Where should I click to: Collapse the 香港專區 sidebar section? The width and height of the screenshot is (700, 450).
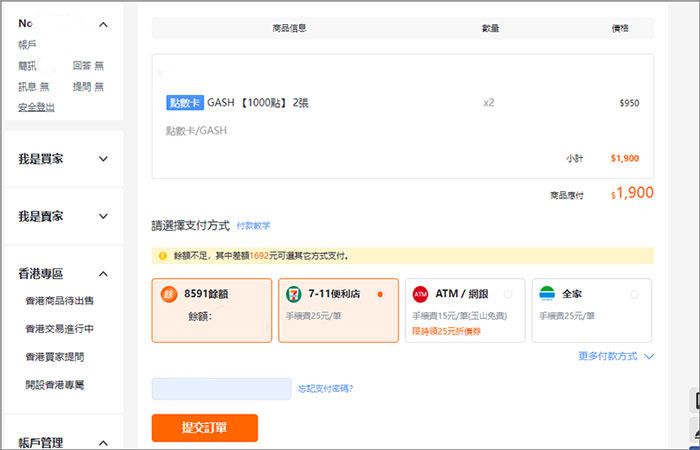(x=104, y=273)
